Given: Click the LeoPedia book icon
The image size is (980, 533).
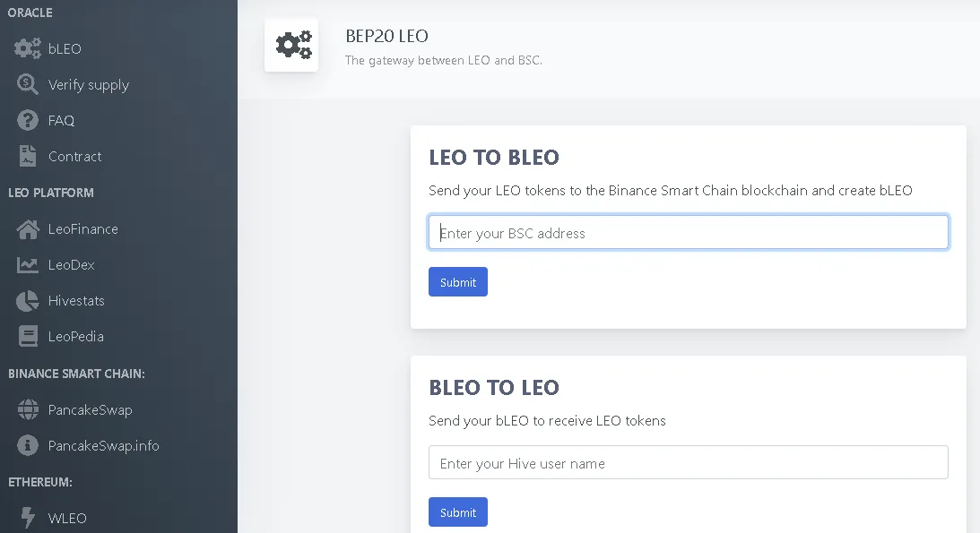Looking at the screenshot, I should [x=28, y=337].
